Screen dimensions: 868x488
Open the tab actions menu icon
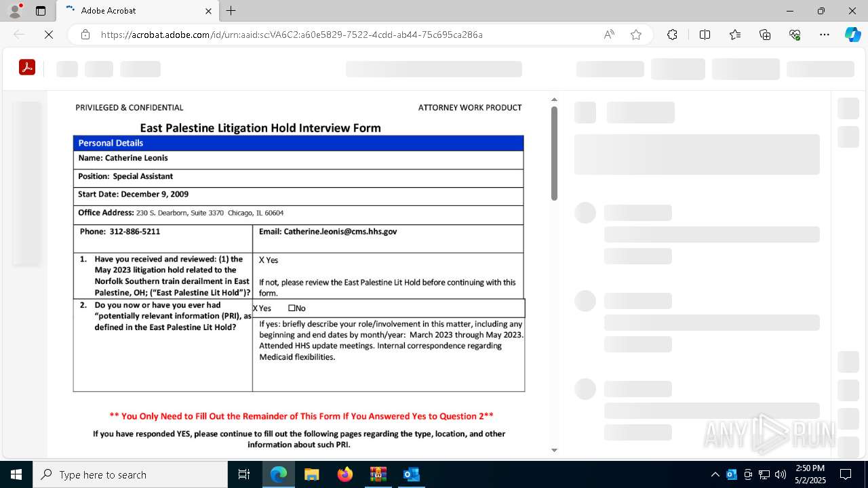41,11
